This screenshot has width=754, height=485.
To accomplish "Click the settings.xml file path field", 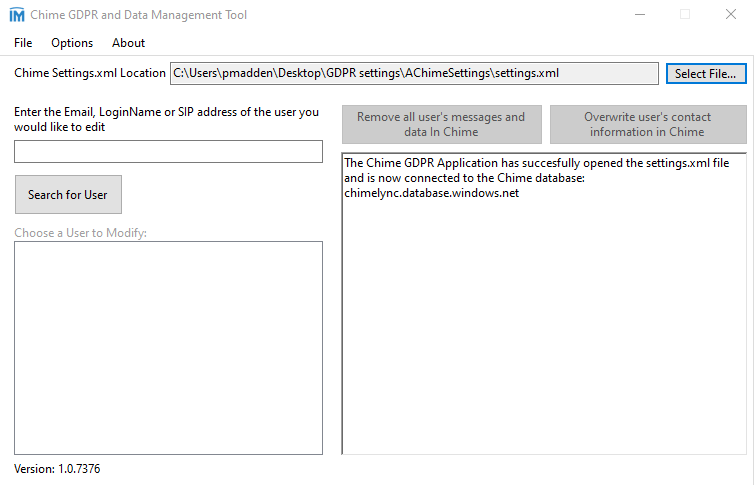I will (414, 74).
